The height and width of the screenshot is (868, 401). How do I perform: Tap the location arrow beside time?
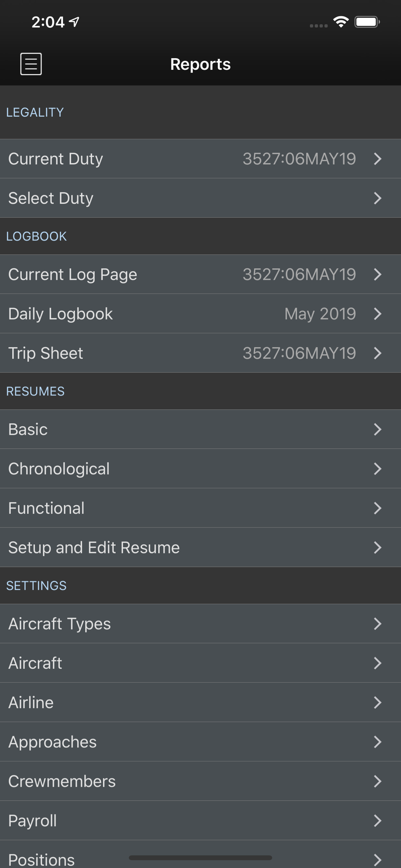(74, 22)
